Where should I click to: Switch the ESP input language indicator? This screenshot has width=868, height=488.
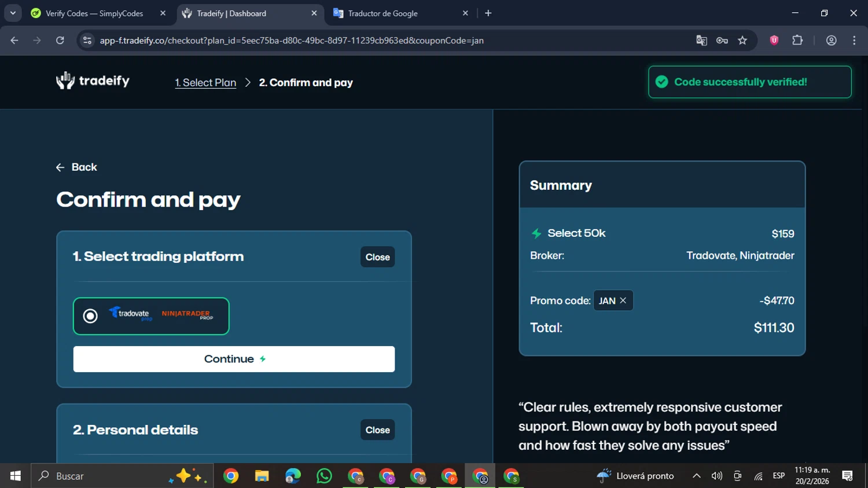click(779, 476)
